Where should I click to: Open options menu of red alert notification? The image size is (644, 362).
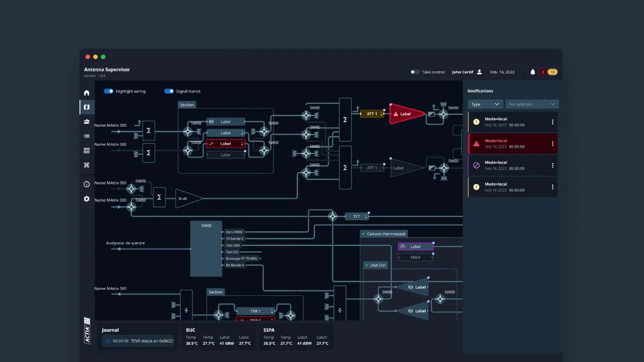pos(552,144)
